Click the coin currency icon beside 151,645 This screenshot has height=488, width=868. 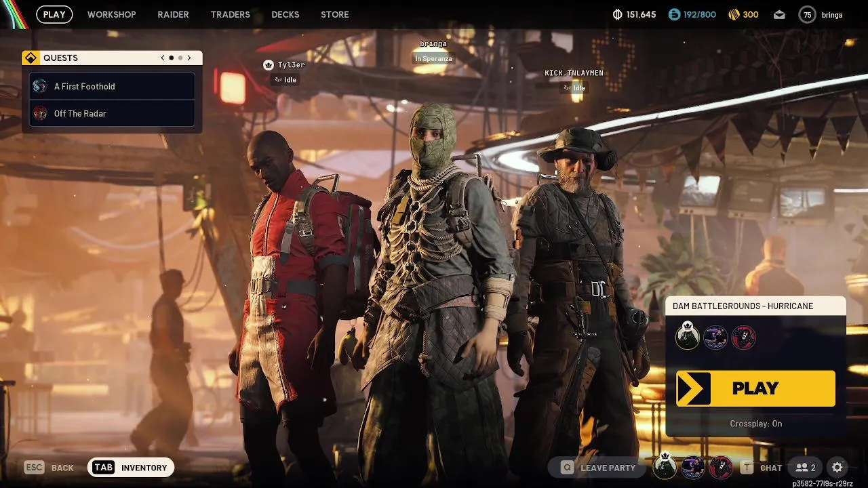tap(617, 14)
